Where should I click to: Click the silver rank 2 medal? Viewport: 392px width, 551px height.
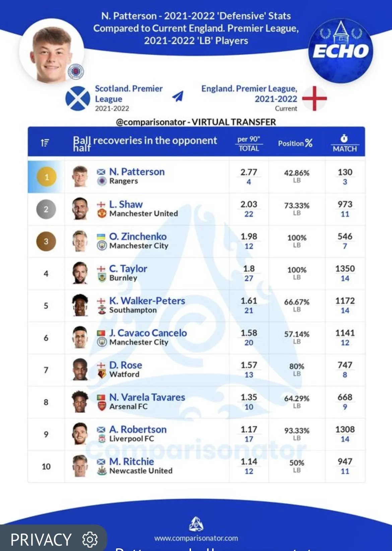pos(46,209)
